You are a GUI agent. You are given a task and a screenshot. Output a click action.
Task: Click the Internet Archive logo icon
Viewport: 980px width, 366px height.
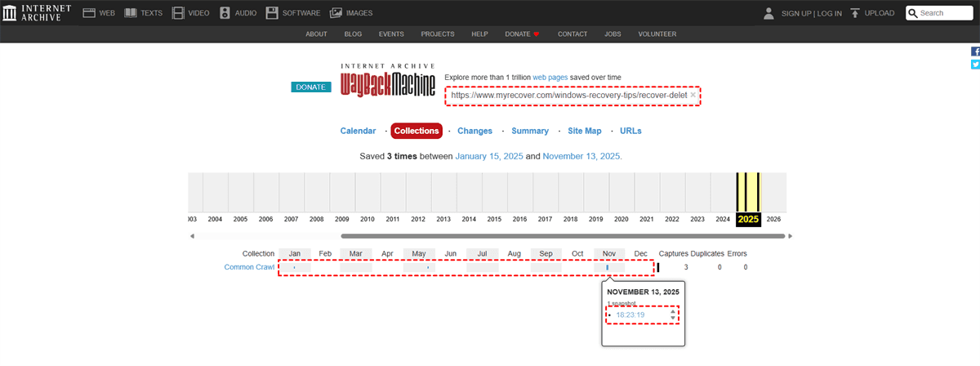(10, 13)
